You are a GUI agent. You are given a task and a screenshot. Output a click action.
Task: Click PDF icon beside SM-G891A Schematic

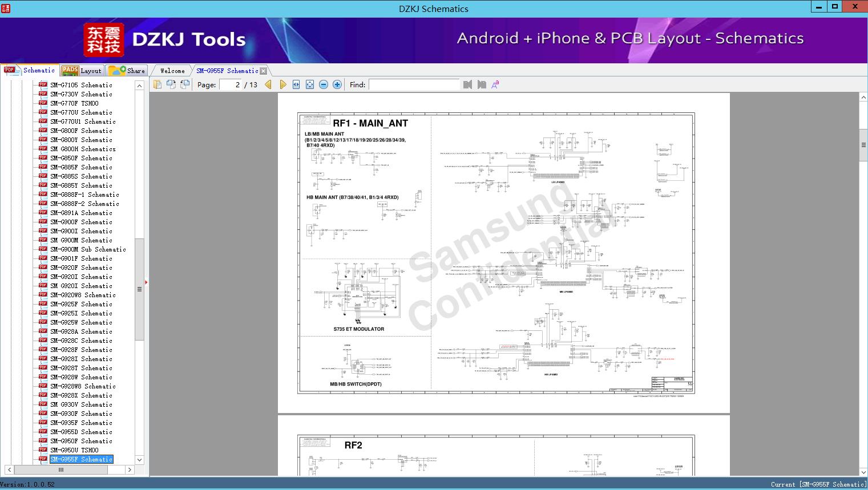[43, 212]
